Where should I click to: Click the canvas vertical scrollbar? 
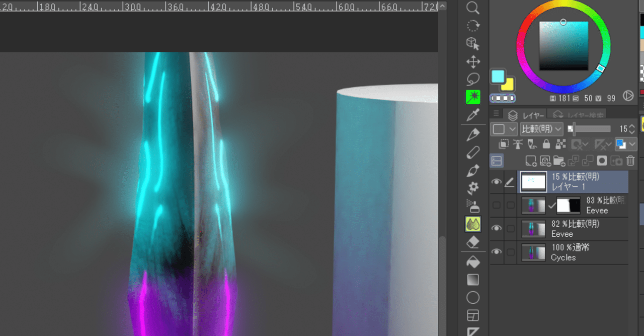click(442, 286)
